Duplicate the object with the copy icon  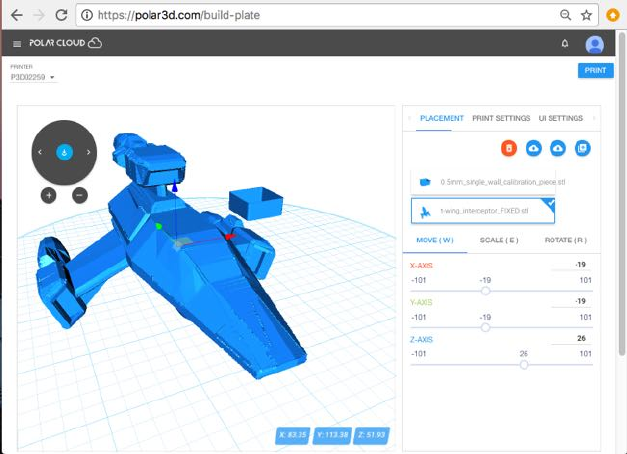583,148
